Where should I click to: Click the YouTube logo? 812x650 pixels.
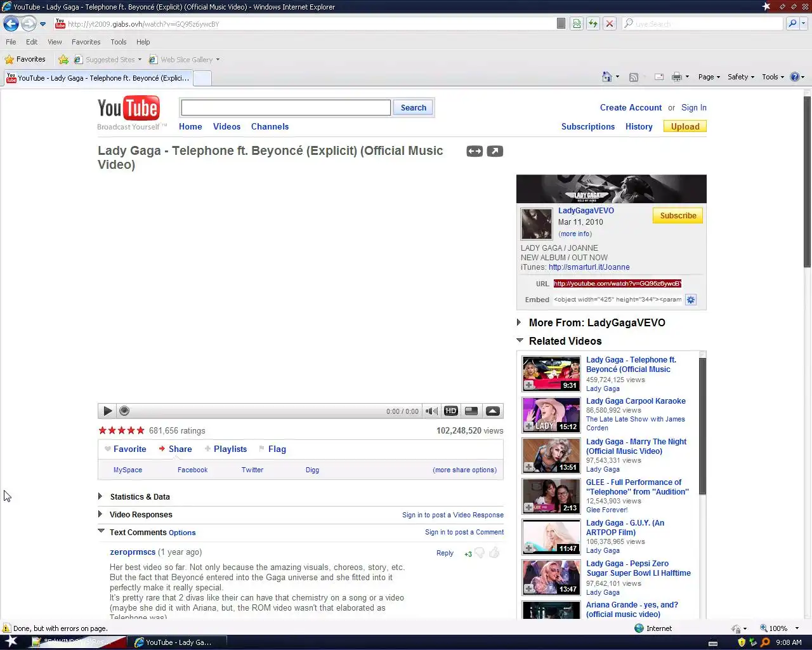(129, 109)
